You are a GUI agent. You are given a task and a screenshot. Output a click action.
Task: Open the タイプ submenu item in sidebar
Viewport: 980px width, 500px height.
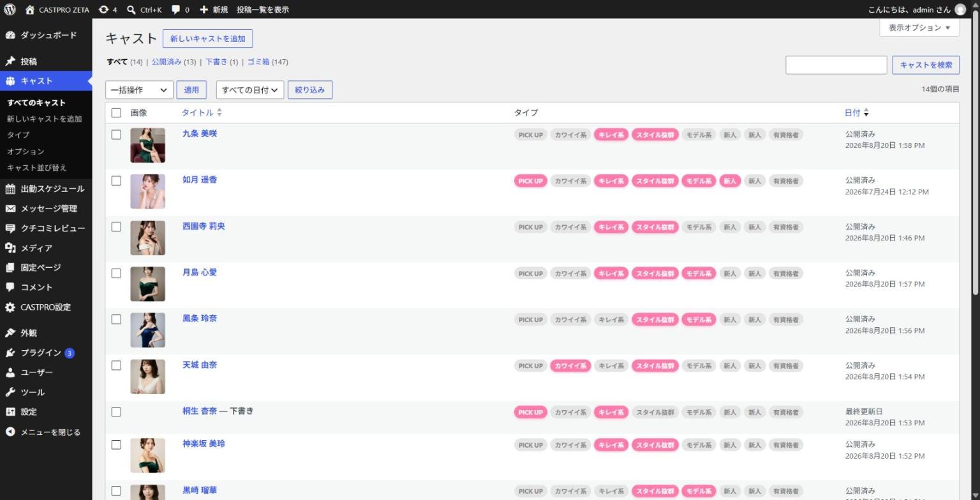coord(19,135)
